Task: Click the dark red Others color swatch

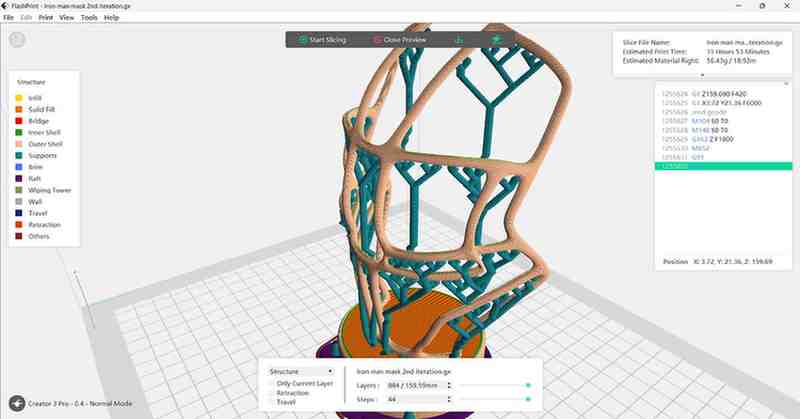Action: 19,236
